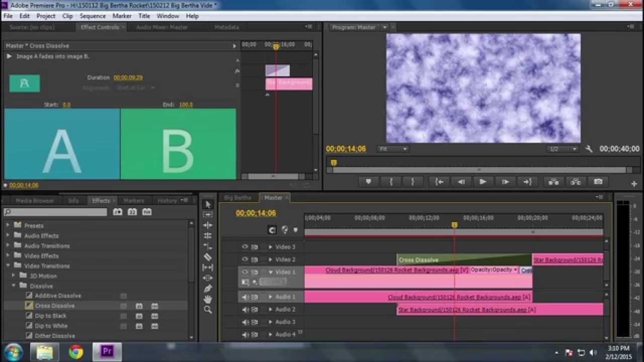
Task: Toggle Sync Lock on Video 3 track
Action: [255, 247]
